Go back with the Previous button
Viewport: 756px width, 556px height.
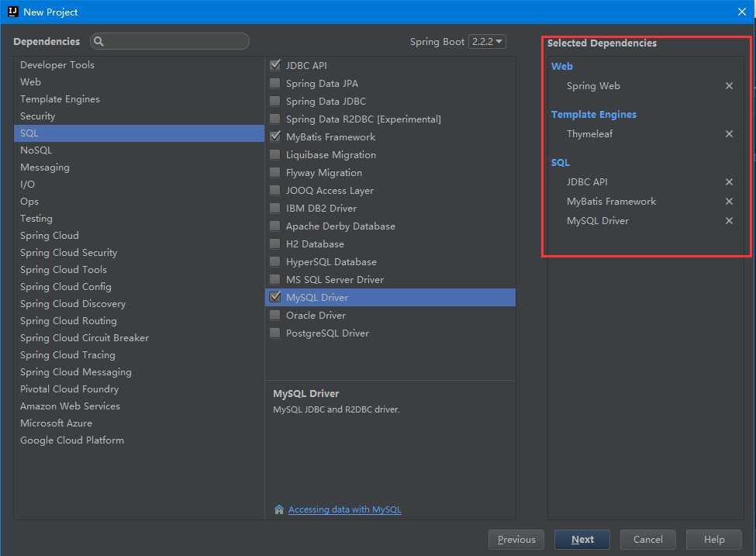coord(516,540)
